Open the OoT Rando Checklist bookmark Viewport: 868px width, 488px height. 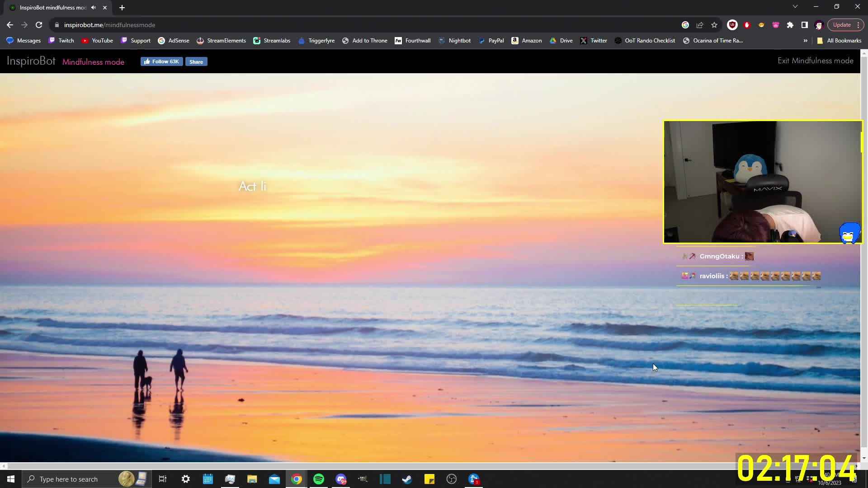(645, 41)
